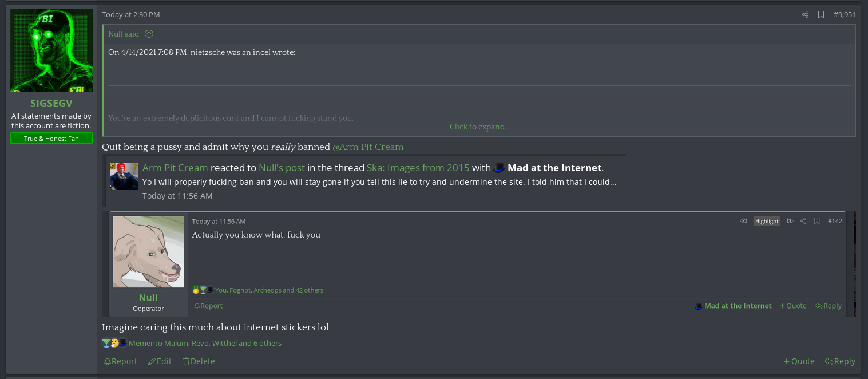Bookmark post #9,951

[x=821, y=14]
